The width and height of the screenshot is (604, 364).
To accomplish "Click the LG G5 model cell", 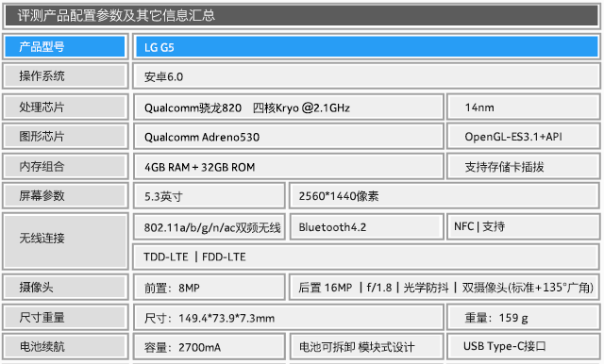I will pos(366,46).
